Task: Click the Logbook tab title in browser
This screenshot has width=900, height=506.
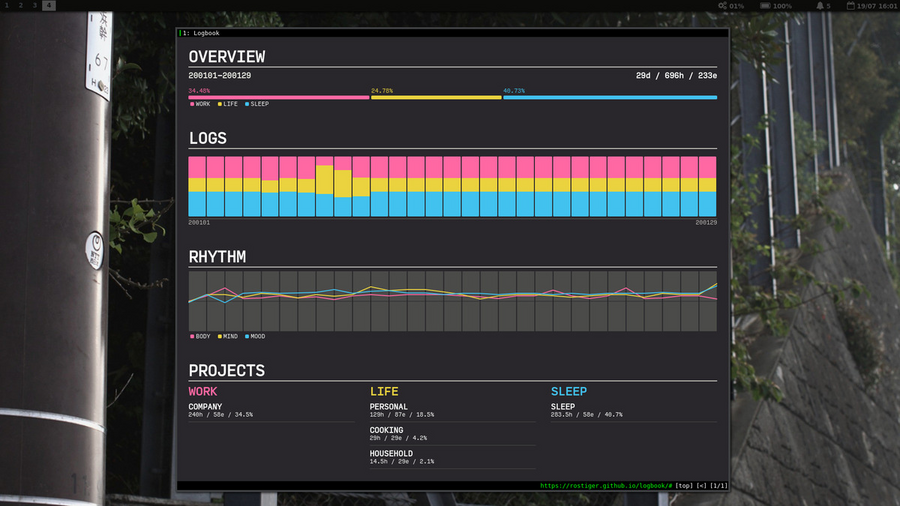Action: coord(205,33)
